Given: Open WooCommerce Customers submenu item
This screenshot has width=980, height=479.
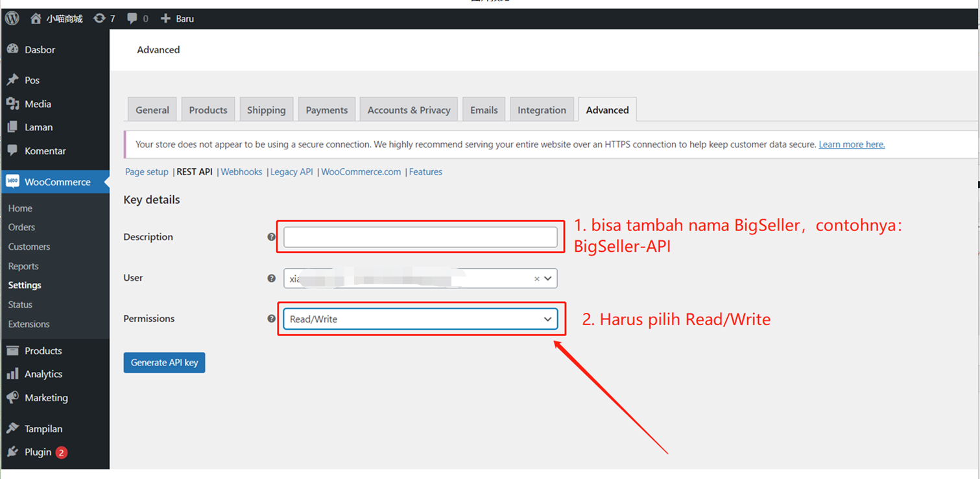Looking at the screenshot, I should pyautogui.click(x=29, y=247).
